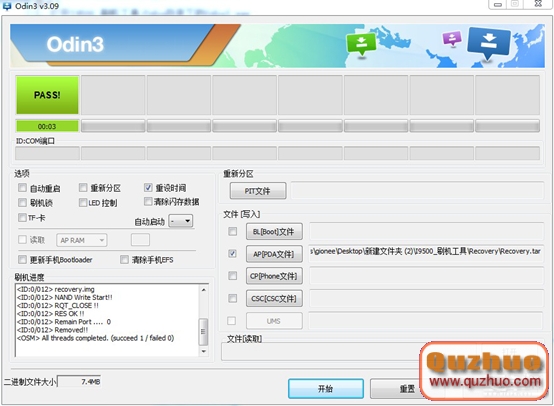Screen dimensions: 554x406
Task: Click log line 'NAND Write Start!!'
Action: tap(65, 297)
